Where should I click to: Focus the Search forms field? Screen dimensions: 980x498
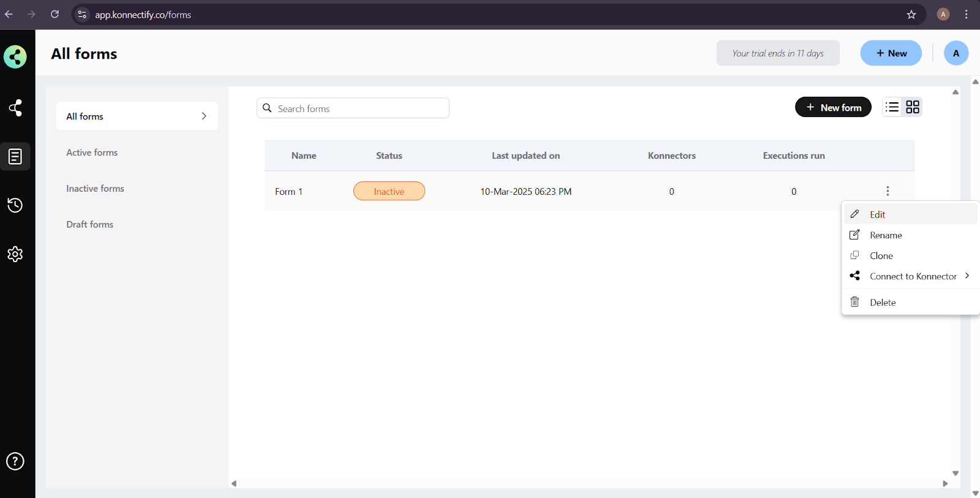(353, 108)
